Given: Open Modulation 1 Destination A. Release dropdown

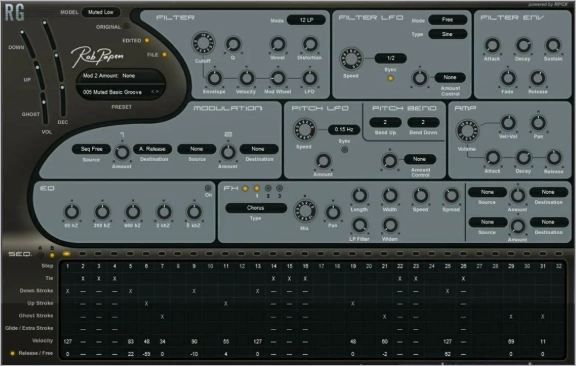Looking at the screenshot, I should coord(152,149).
